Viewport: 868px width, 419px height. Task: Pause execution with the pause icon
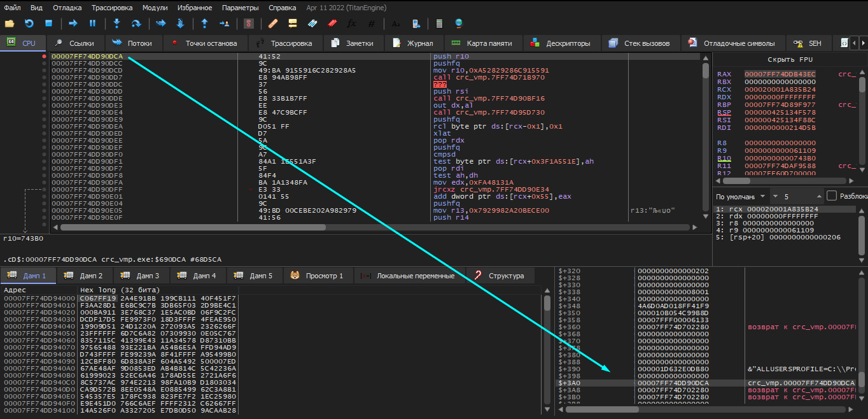pos(92,24)
